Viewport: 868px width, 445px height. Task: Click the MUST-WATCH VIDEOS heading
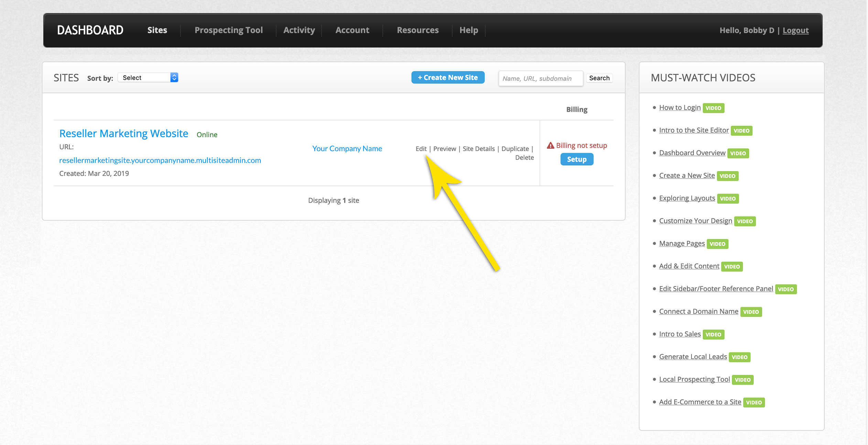pyautogui.click(x=703, y=78)
